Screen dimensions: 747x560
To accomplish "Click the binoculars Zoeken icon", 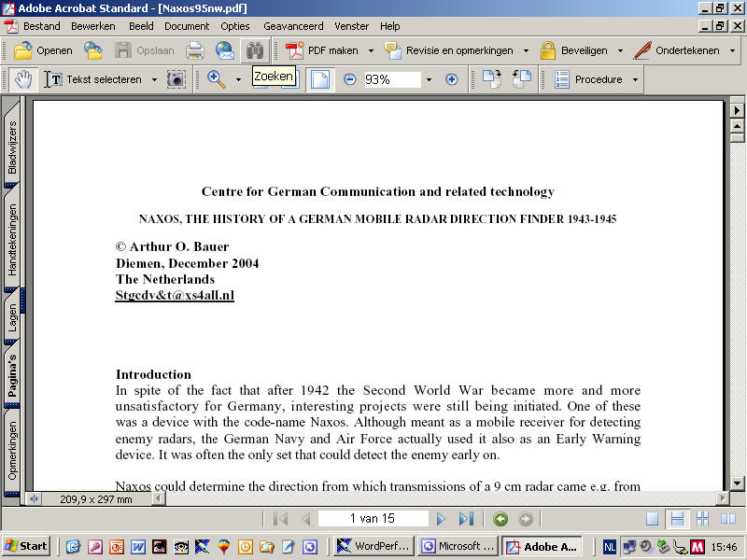I will [254, 50].
